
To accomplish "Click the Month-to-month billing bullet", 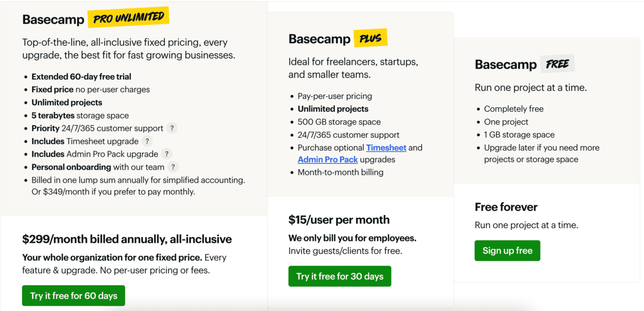I will click(x=340, y=173).
